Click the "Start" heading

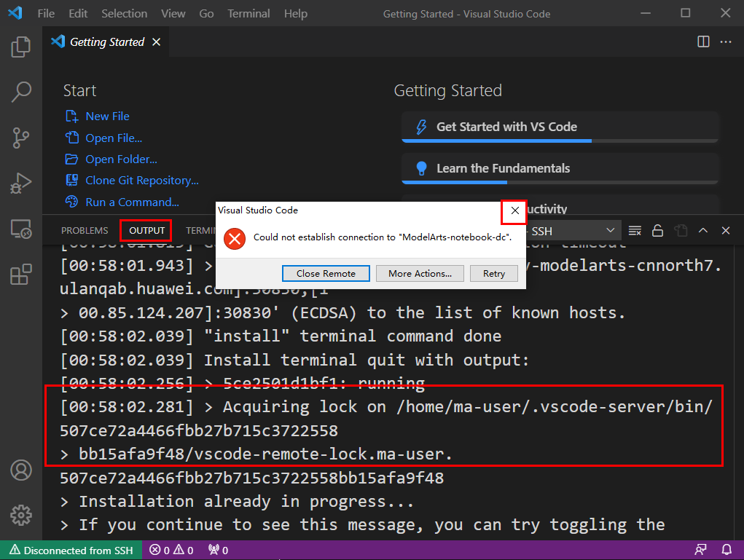click(x=79, y=90)
